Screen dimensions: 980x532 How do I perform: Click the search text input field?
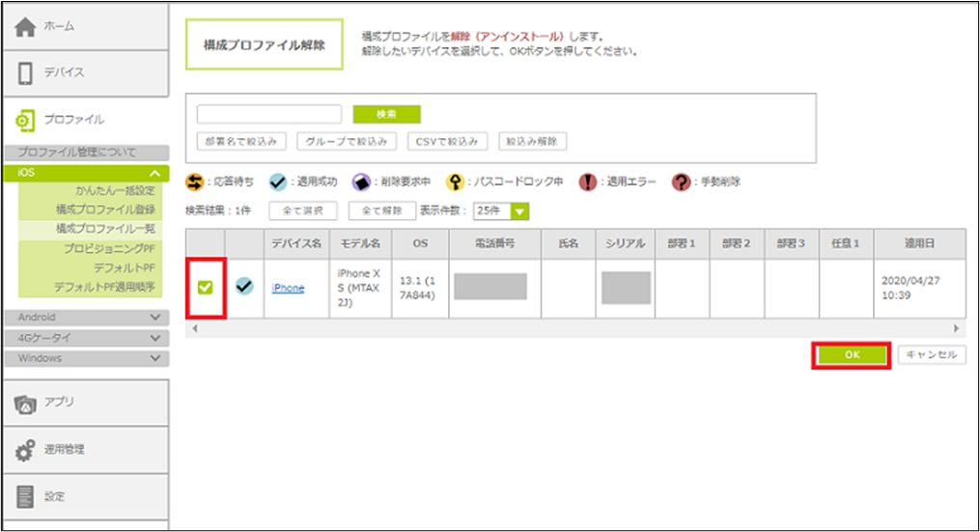[269, 114]
